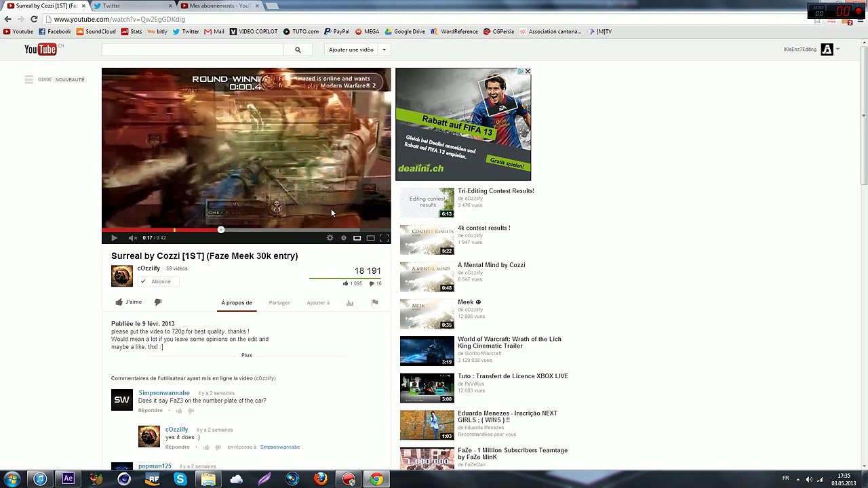Play the video with the play button
The width and height of the screenshot is (868, 488).
pyautogui.click(x=114, y=238)
